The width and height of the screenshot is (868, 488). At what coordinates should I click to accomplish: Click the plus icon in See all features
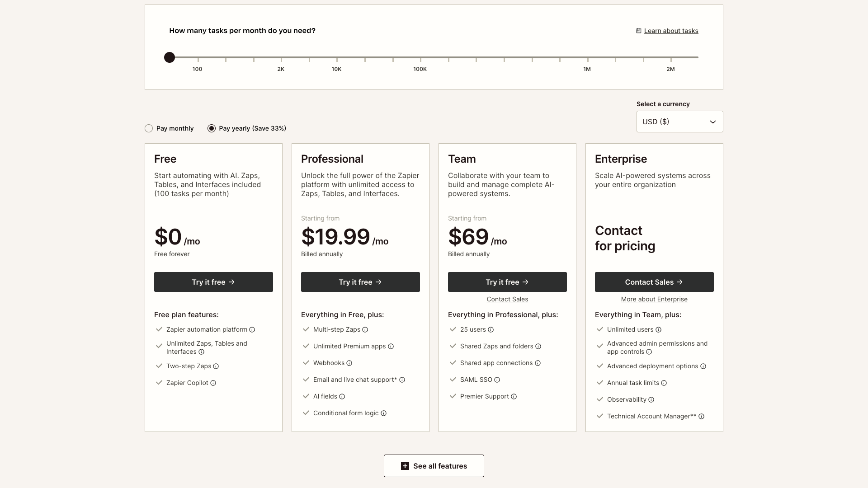(x=405, y=465)
